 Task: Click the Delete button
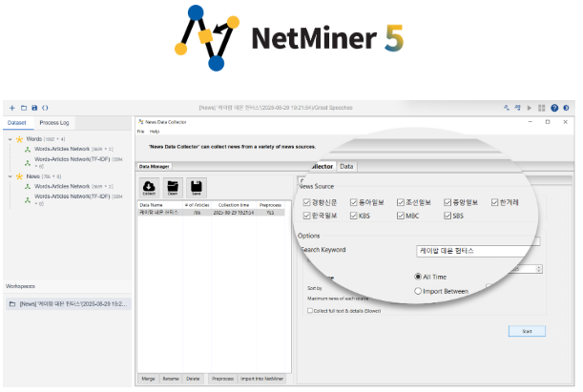[x=193, y=379]
